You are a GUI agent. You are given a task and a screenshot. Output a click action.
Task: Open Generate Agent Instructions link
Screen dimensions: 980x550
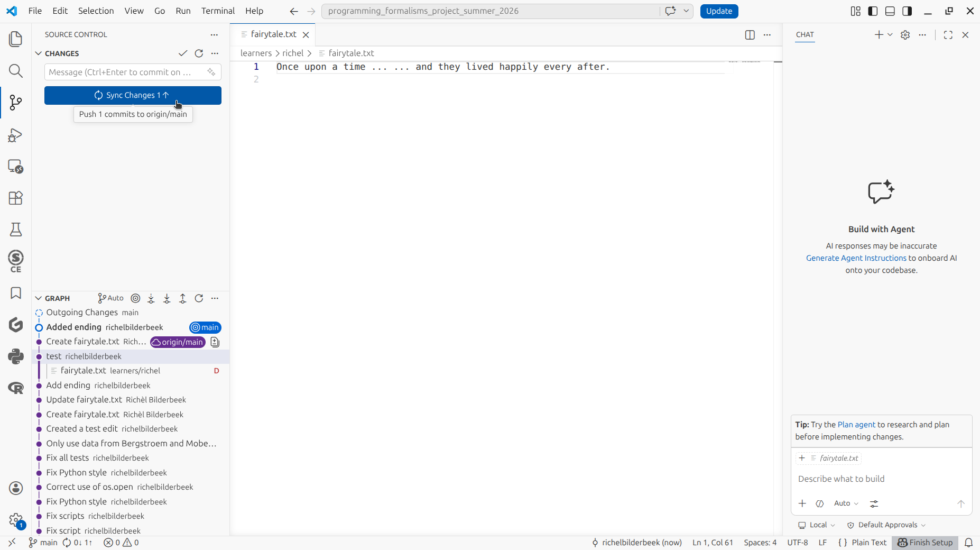click(856, 258)
